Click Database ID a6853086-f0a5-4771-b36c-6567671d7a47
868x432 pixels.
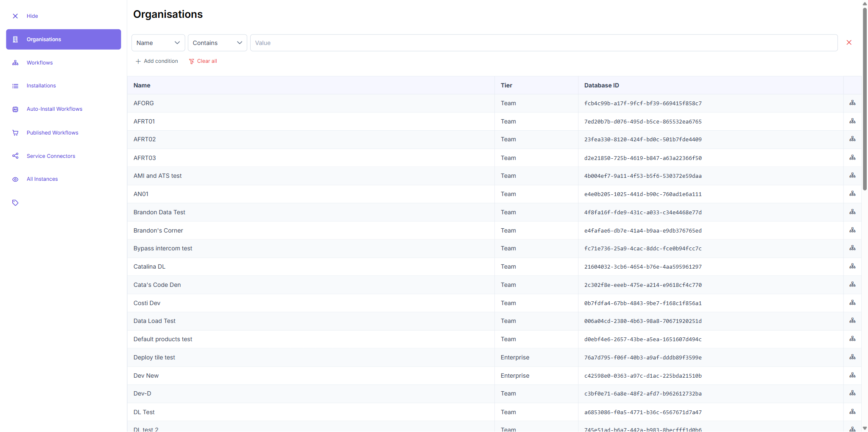click(x=643, y=412)
